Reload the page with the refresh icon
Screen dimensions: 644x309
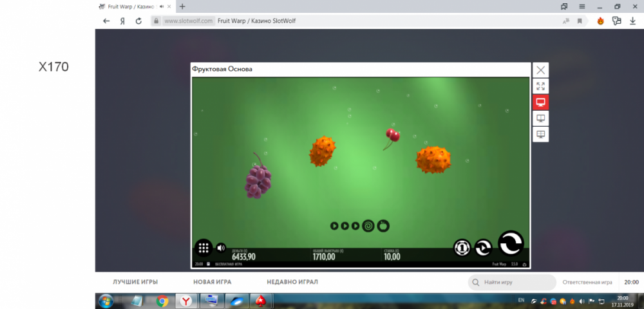point(138,21)
